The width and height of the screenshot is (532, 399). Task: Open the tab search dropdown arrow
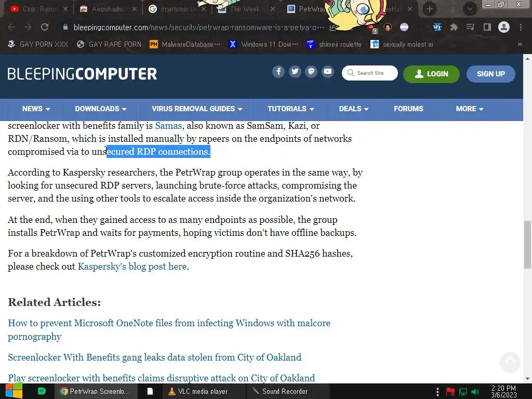[470, 9]
